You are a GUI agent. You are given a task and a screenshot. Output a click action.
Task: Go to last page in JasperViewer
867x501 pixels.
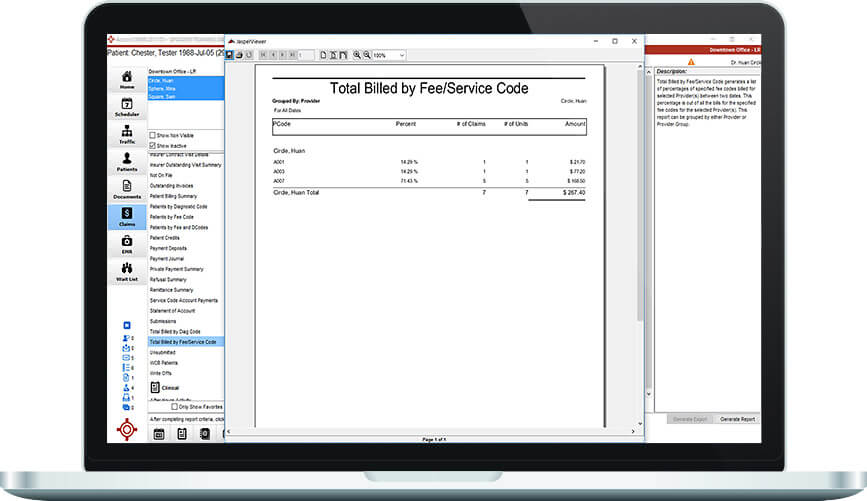click(291, 55)
